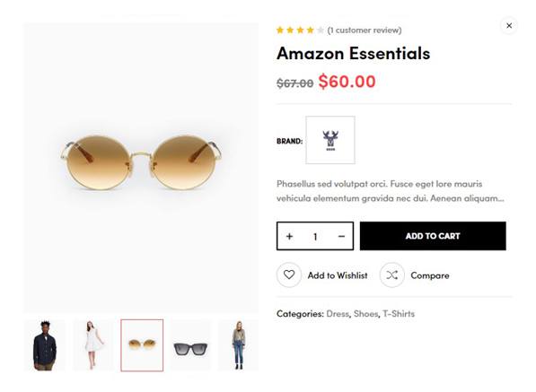The height and width of the screenshot is (392, 536).
Task: Click the compare shuffle icon
Action: (392, 274)
